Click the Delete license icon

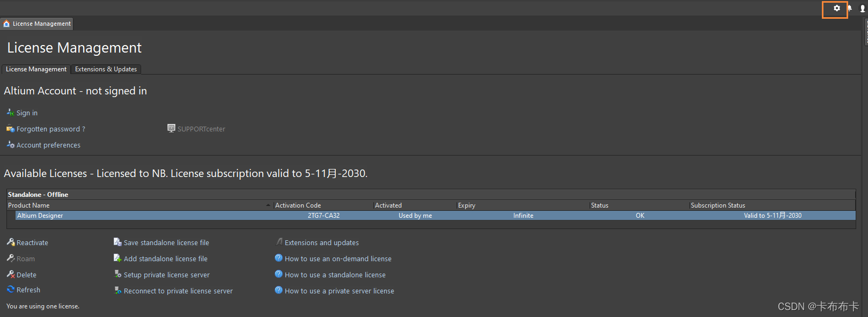pos(10,275)
